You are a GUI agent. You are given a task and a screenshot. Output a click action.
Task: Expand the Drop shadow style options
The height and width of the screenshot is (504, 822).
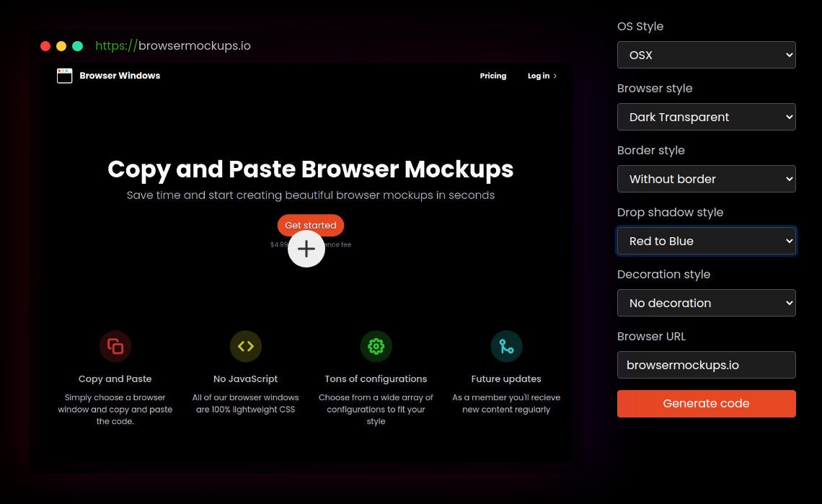click(706, 241)
